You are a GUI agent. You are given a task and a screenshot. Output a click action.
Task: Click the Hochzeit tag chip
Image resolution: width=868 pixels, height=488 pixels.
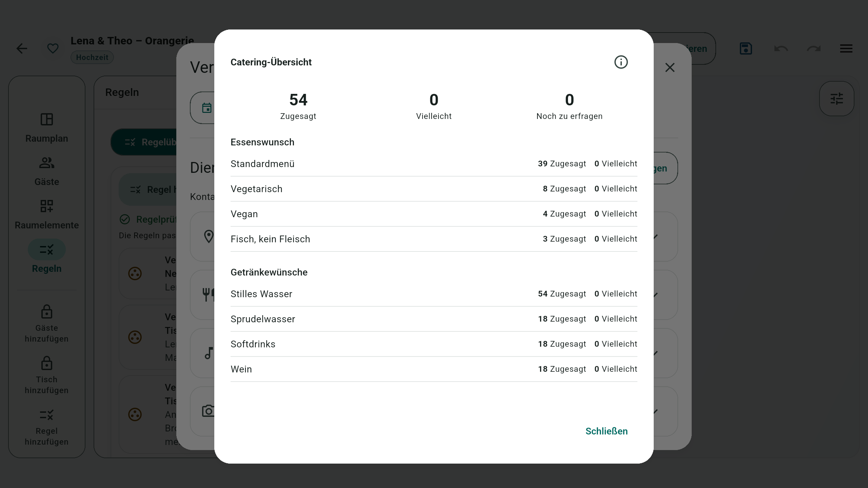tap(92, 57)
